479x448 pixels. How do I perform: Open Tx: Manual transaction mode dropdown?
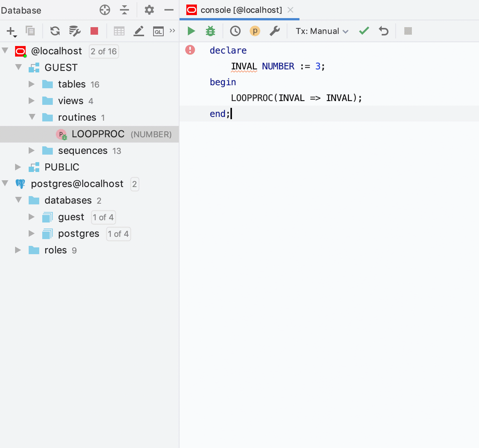tap(322, 31)
